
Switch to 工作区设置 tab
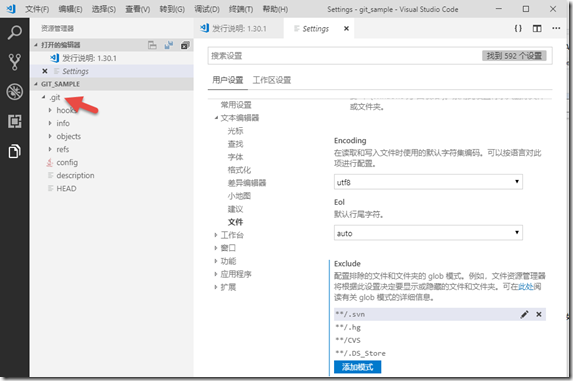tap(272, 80)
